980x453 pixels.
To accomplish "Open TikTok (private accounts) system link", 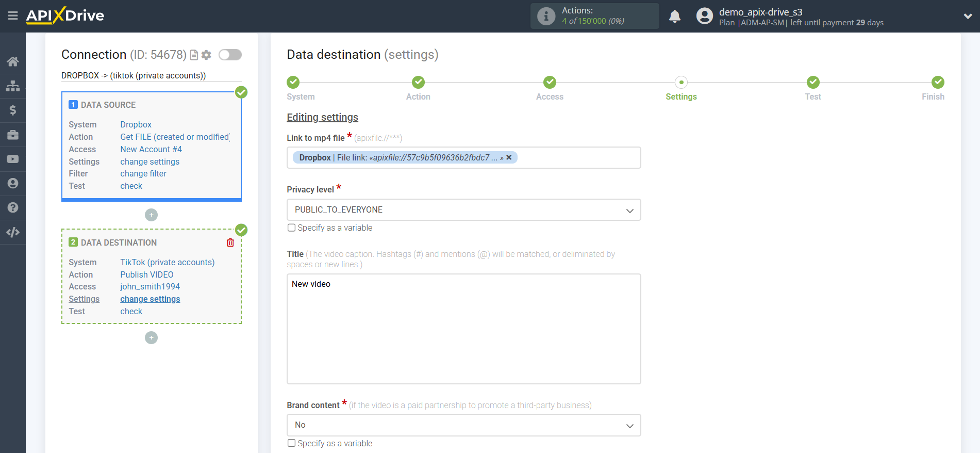I will (168, 262).
